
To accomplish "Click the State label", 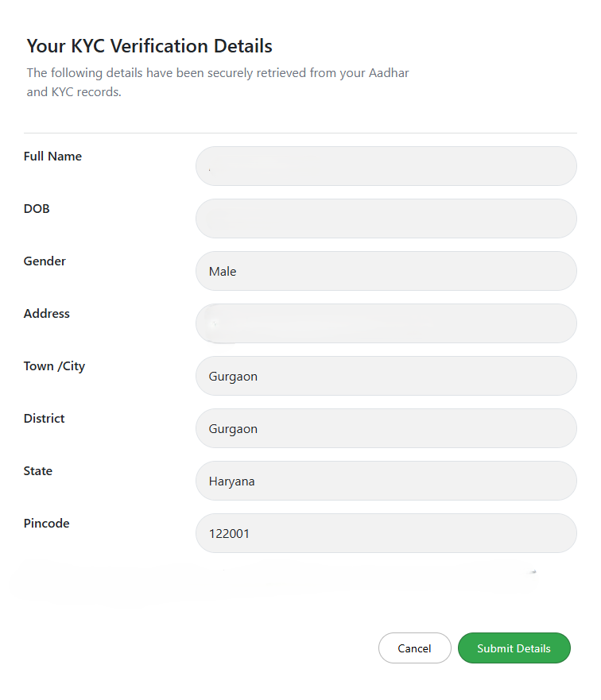I will (37, 470).
